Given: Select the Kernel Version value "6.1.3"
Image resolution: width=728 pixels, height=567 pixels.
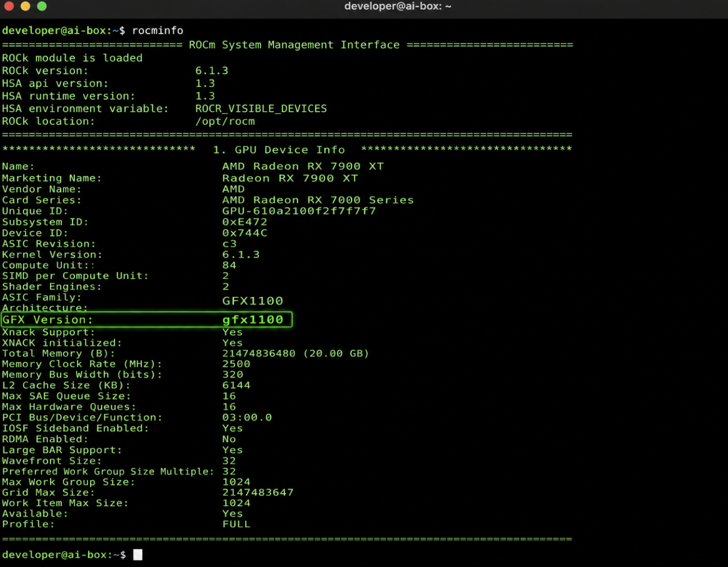Looking at the screenshot, I should point(241,254).
